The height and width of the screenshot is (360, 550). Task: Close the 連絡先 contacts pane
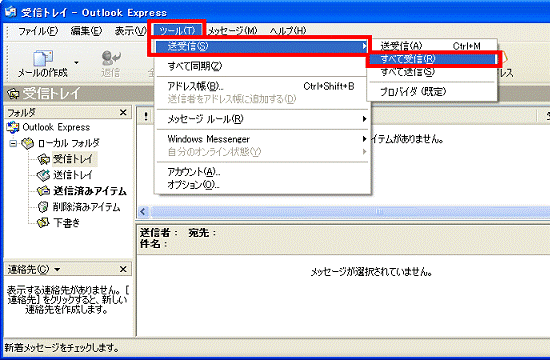pyautogui.click(x=123, y=269)
